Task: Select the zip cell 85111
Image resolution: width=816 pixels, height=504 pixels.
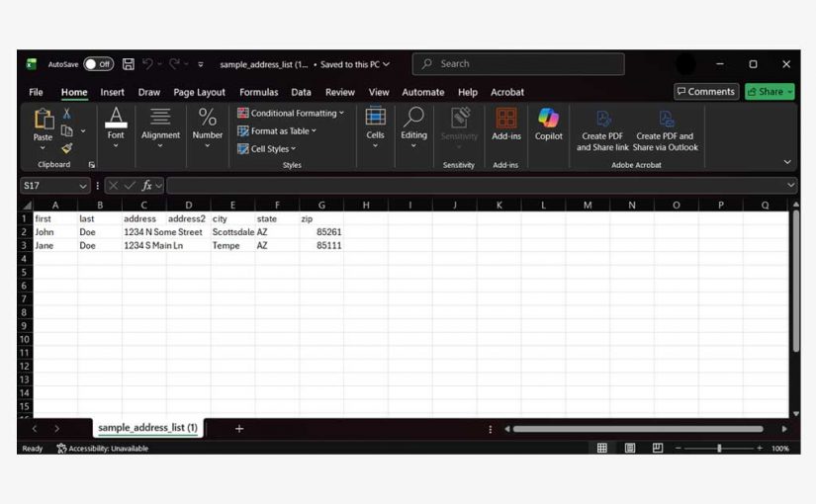Action: 321,245
